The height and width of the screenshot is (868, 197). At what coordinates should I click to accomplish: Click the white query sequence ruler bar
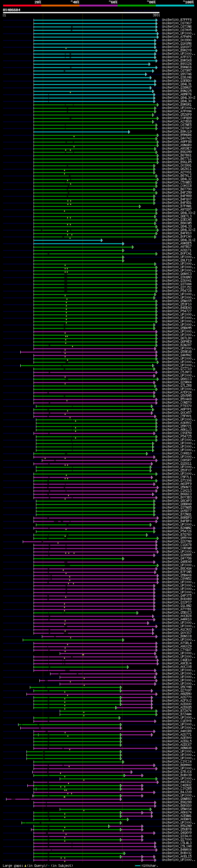(x=81, y=12)
